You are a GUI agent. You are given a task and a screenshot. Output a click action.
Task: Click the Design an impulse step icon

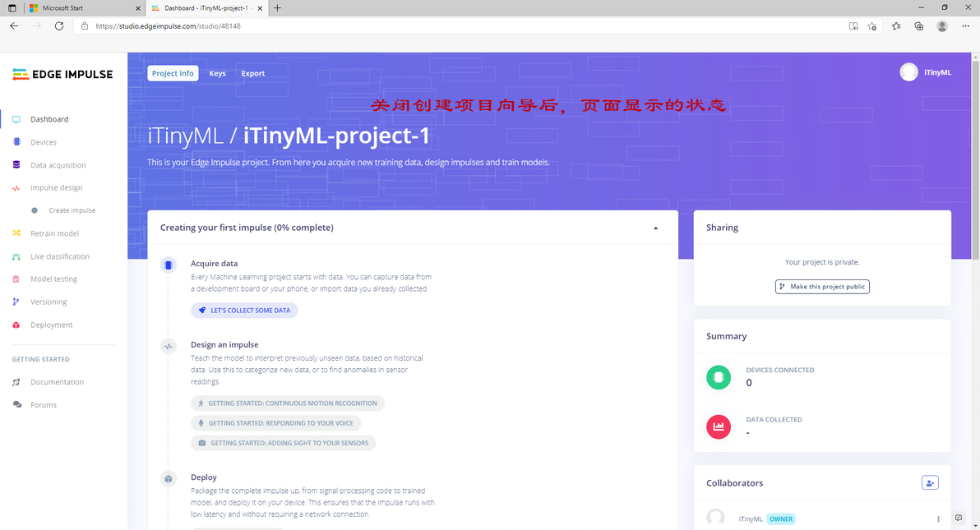tap(168, 346)
